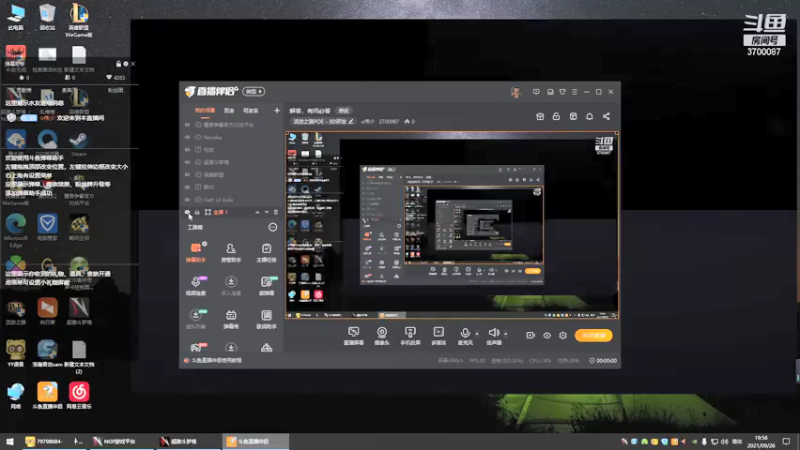The image size is (800, 450).
Task: Add the 多媒体 multimedia source
Action: coord(438,336)
